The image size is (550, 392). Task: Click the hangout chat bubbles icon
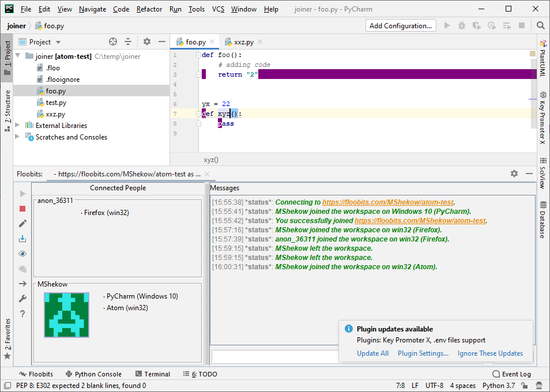pyautogui.click(x=22, y=269)
